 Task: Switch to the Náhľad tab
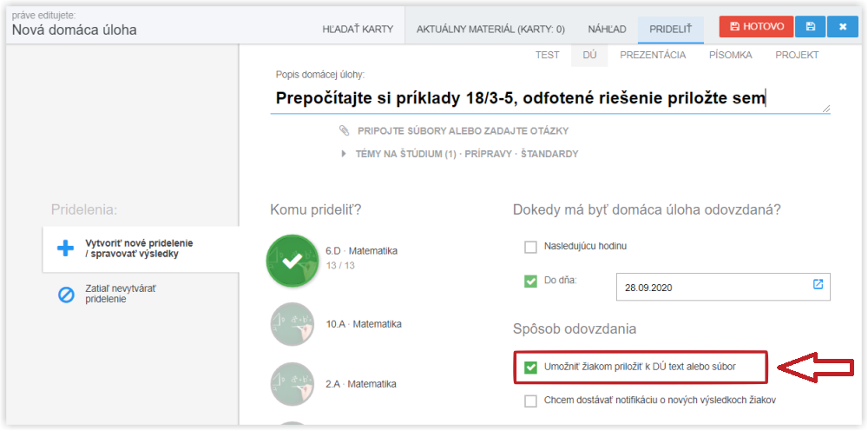[x=608, y=30]
